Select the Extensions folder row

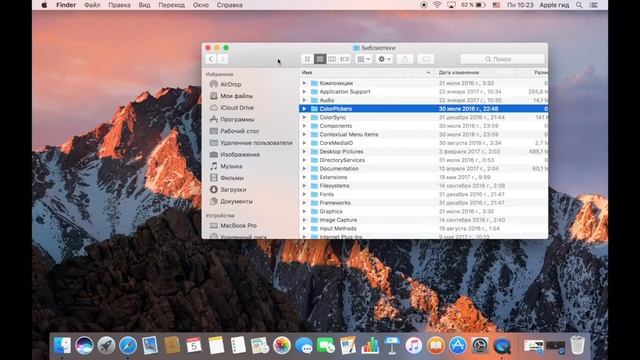423,178
